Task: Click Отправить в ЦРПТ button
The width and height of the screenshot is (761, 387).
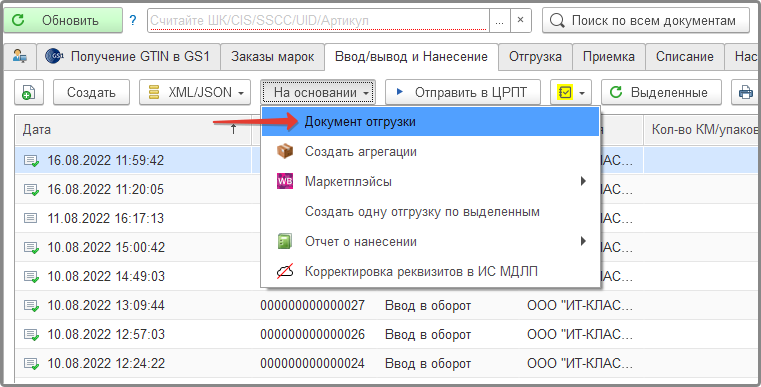Action: (463, 92)
